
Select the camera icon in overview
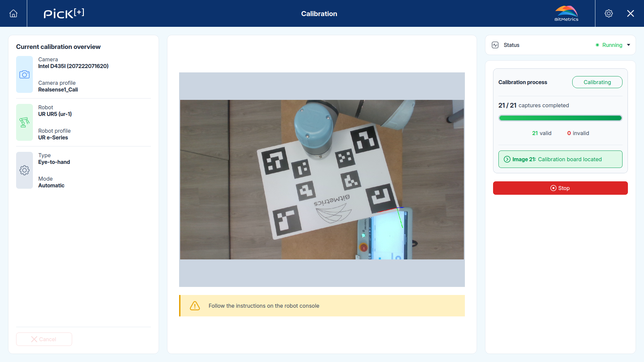(24, 74)
